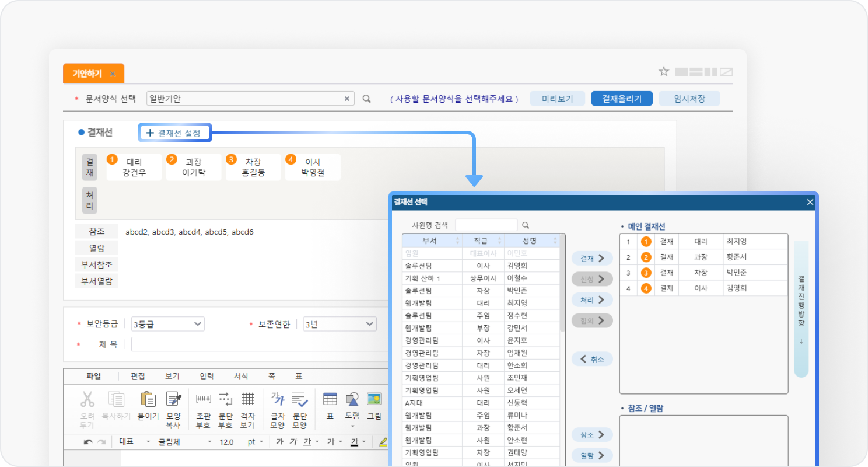Select the 모양복사 format painter icon
This screenshot has height=467, width=868.
click(x=174, y=399)
